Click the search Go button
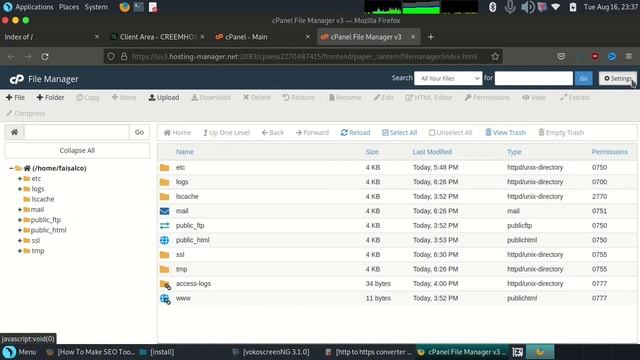The width and height of the screenshot is (640, 360). click(584, 78)
